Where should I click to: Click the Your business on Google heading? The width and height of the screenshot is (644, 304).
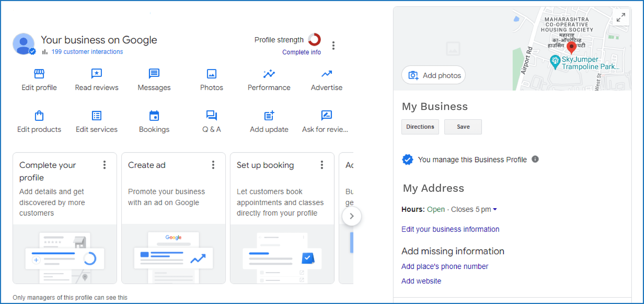(x=99, y=40)
